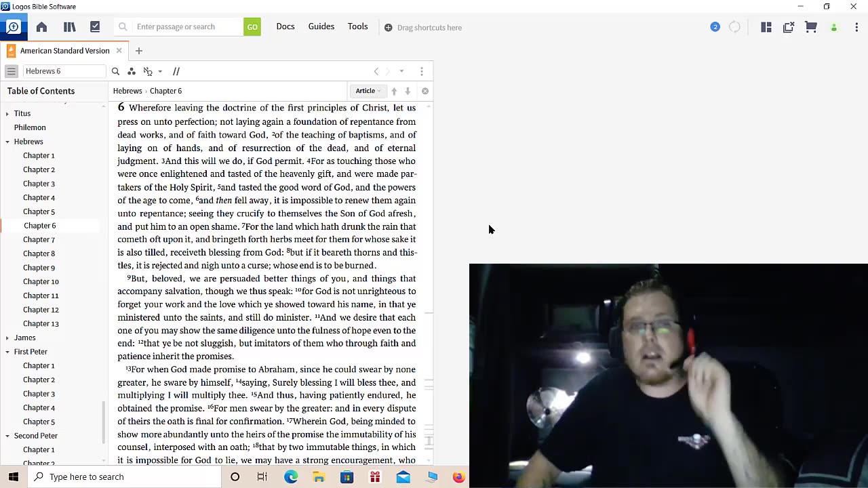Open the shopping cart store icon
Image resolution: width=868 pixels, height=488 pixels.
(x=811, y=27)
